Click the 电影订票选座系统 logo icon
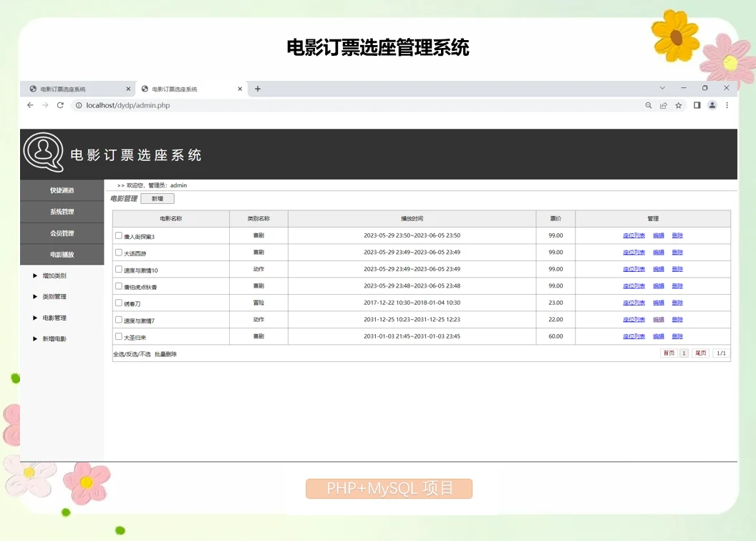The width and height of the screenshot is (756, 541). click(42, 153)
